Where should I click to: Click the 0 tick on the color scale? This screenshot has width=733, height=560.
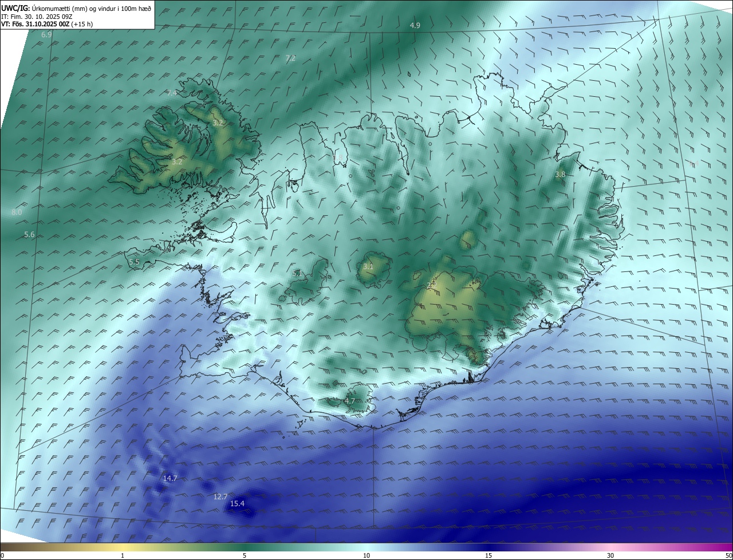(2, 556)
